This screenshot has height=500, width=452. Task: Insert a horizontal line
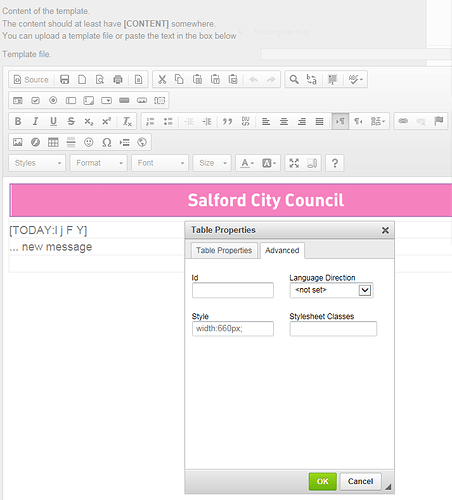point(71,142)
